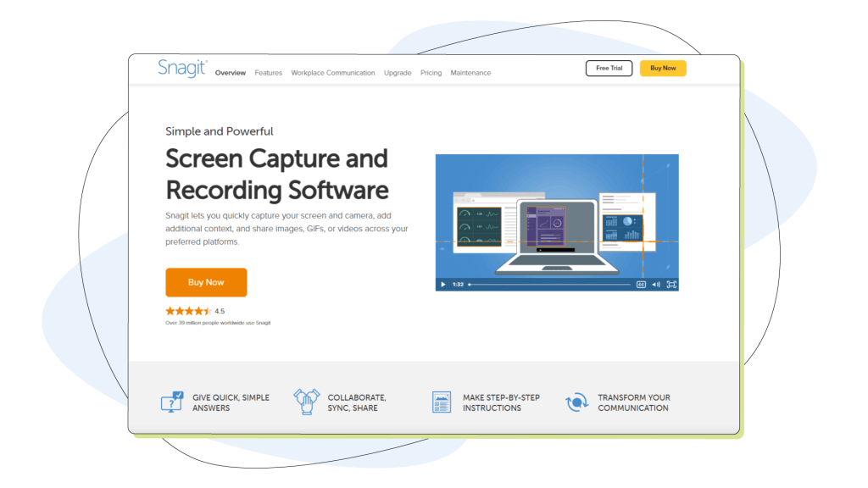Click the Transform Your Communication arrows icon
868x488 pixels.
pos(576,402)
